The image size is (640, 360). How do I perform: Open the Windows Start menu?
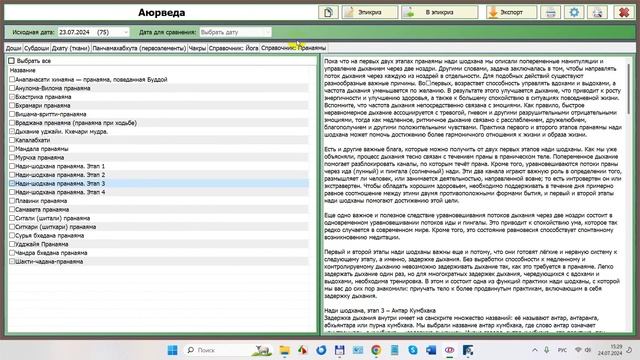pyautogui.click(x=173, y=350)
